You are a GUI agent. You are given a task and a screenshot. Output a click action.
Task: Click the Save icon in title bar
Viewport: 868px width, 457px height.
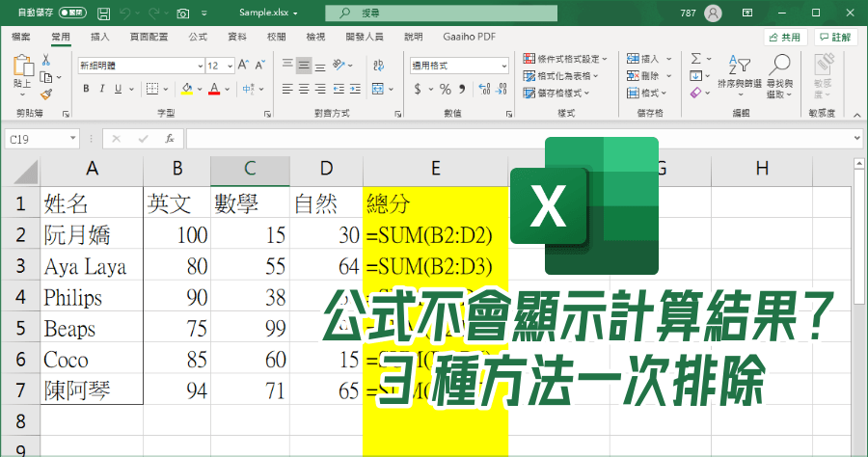(x=103, y=13)
